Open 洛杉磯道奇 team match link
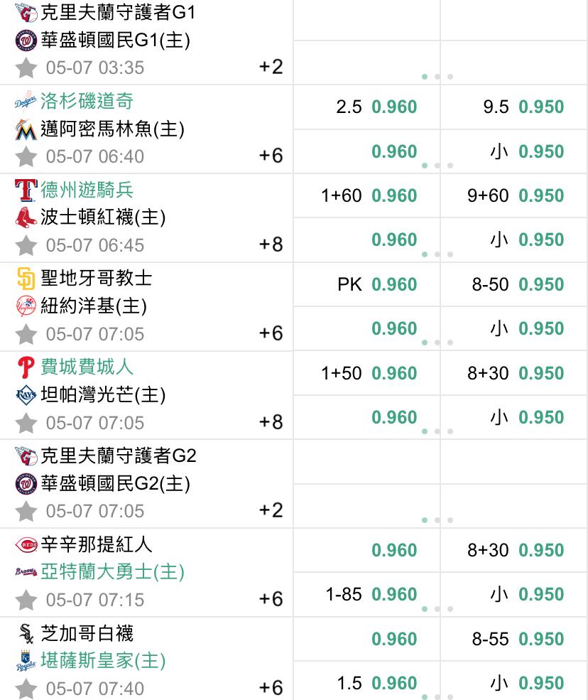Screen dimensions: 588x700 coord(87,101)
